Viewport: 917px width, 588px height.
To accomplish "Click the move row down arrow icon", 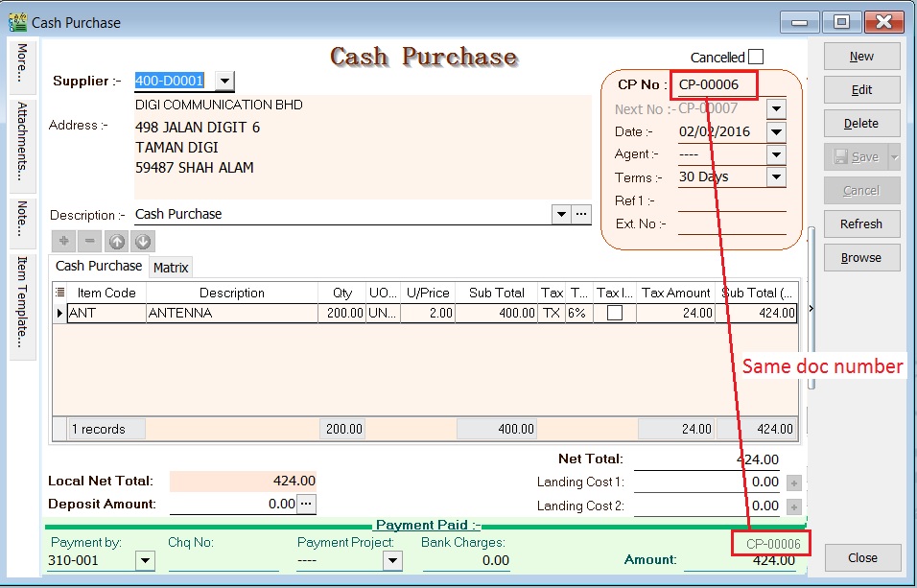I will tap(143, 242).
